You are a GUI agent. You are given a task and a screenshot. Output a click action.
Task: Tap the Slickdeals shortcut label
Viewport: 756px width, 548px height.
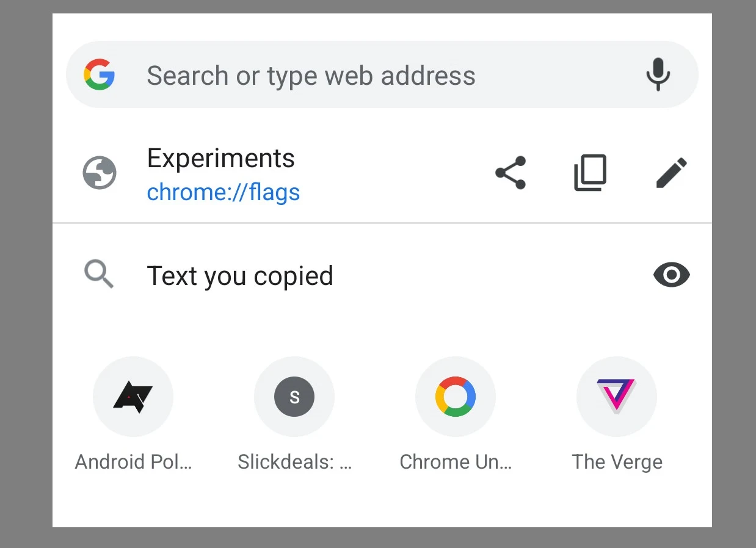point(294,462)
